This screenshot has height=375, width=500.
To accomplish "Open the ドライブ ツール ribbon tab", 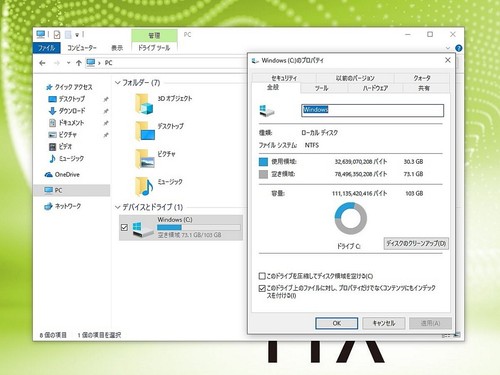I will pyautogui.click(x=154, y=48).
